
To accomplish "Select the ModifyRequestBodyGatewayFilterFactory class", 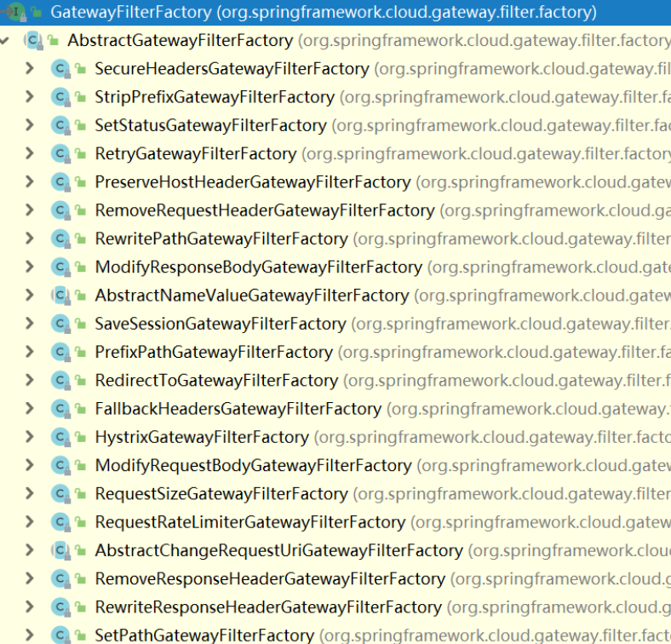I will click(253, 466).
